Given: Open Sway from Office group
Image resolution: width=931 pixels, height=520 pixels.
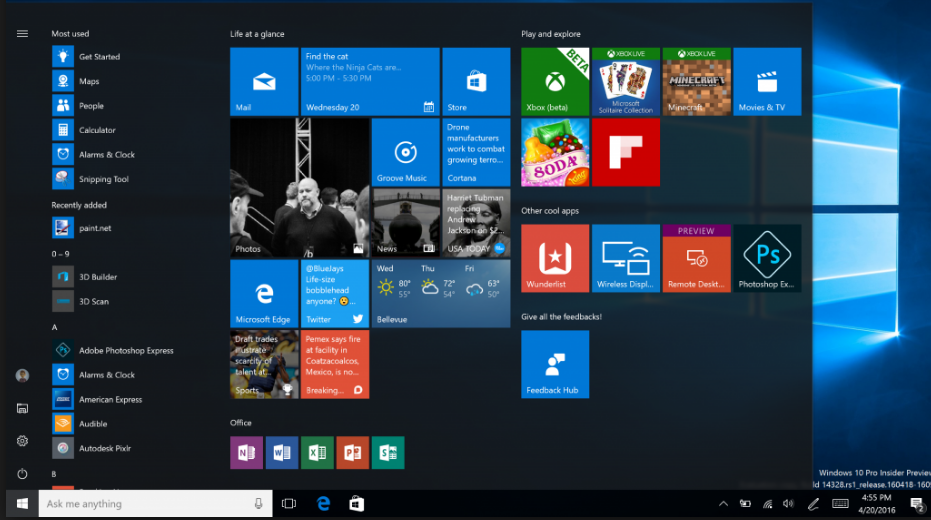Looking at the screenshot, I should (x=388, y=452).
